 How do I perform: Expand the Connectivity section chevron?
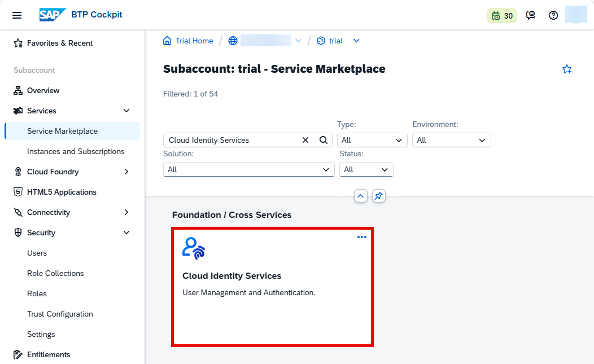(x=126, y=212)
